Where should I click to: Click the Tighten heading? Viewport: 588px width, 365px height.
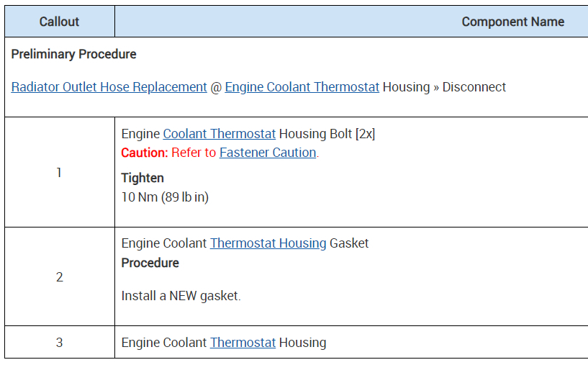click(x=143, y=178)
